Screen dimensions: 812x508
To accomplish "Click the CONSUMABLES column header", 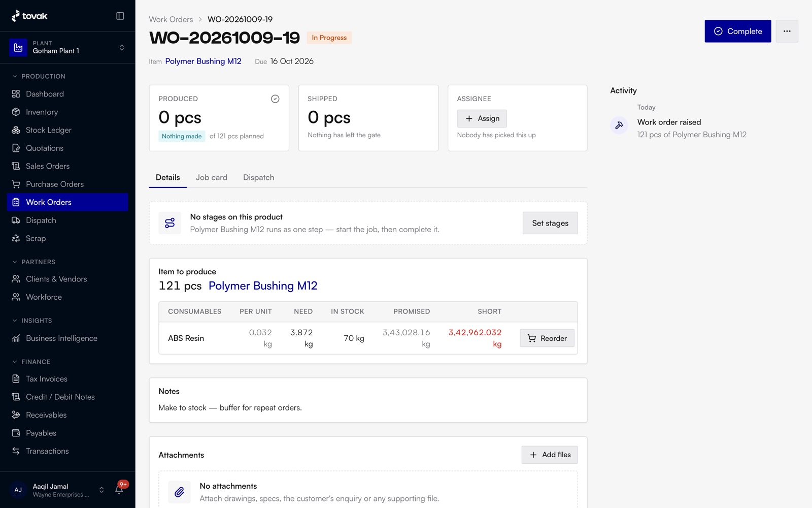I will click(194, 311).
